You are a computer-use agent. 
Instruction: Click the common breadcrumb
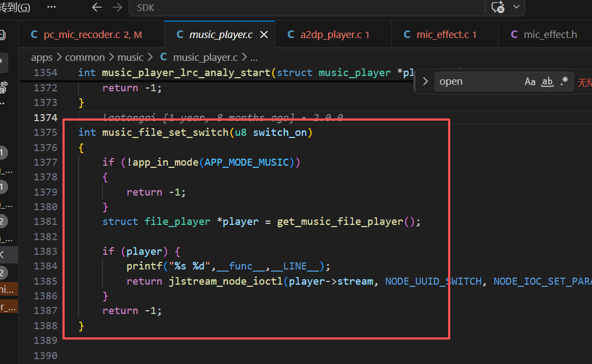[85, 58]
